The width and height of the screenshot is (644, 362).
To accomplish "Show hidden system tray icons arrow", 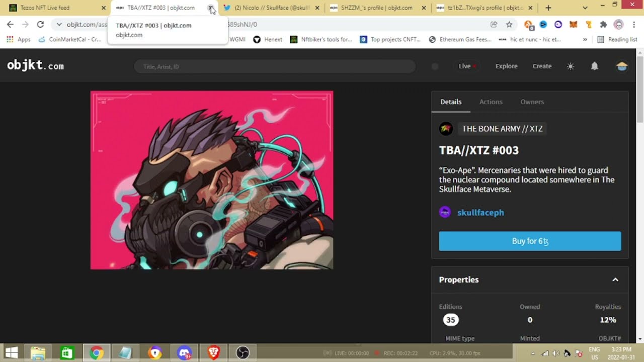I will point(533,353).
